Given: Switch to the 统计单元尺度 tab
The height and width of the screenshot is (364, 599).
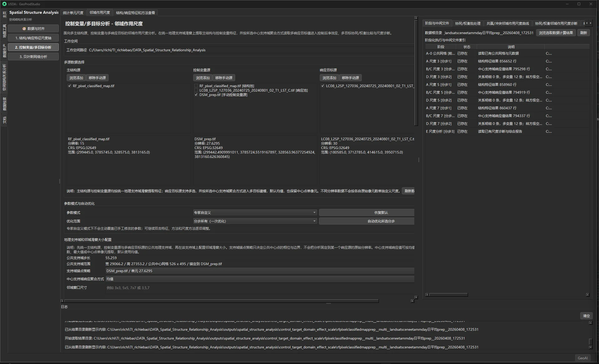Looking at the screenshot, I should click(x=73, y=13).
